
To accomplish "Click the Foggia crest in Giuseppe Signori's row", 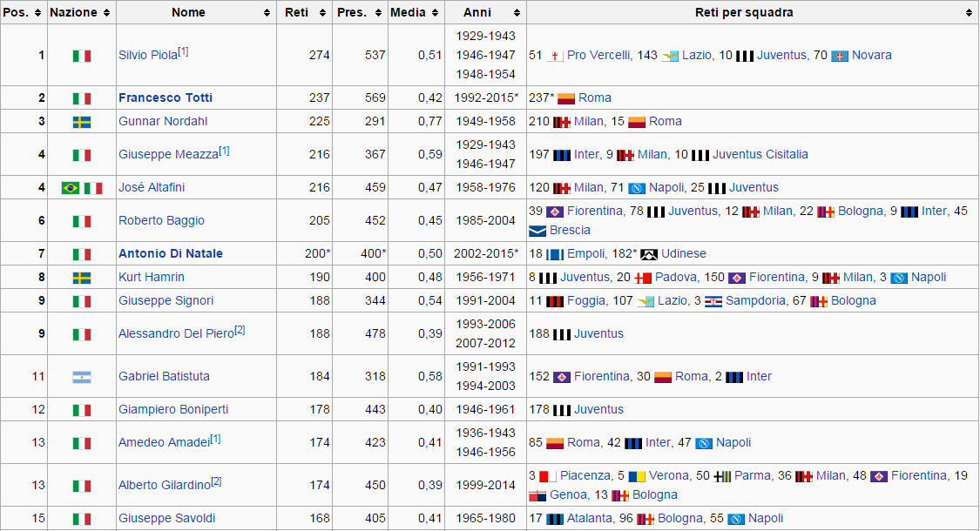I will pos(555,302).
